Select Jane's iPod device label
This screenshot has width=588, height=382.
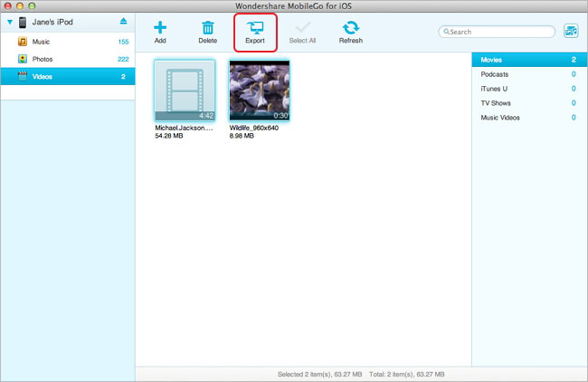tap(52, 22)
